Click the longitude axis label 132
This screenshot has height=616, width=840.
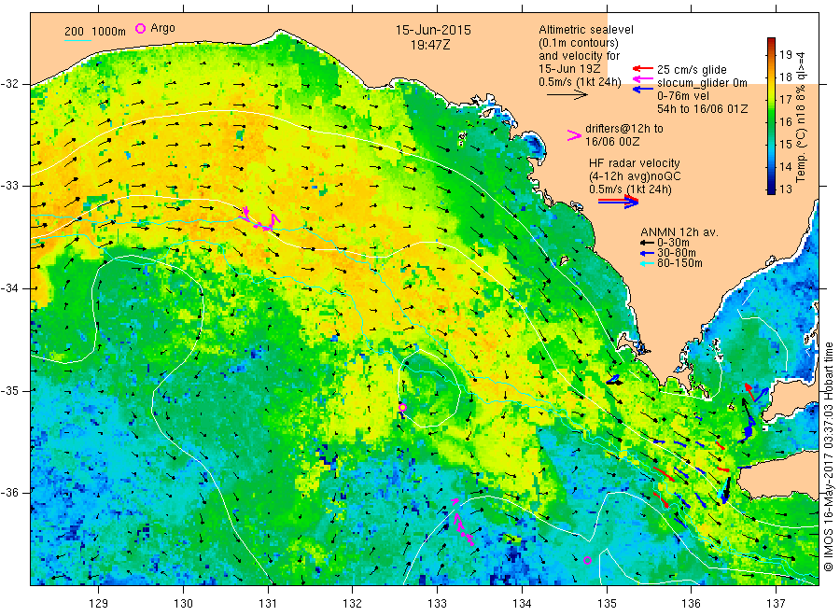click(x=353, y=604)
